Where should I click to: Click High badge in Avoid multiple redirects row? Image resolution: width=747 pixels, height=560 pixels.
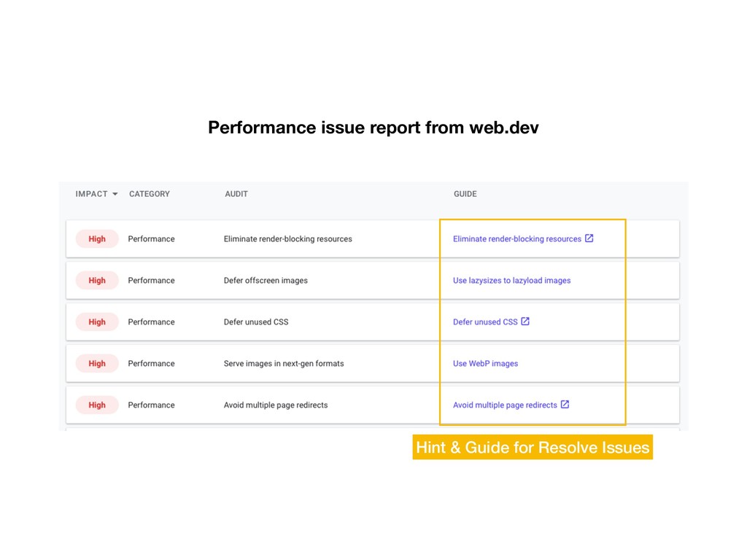(97, 405)
